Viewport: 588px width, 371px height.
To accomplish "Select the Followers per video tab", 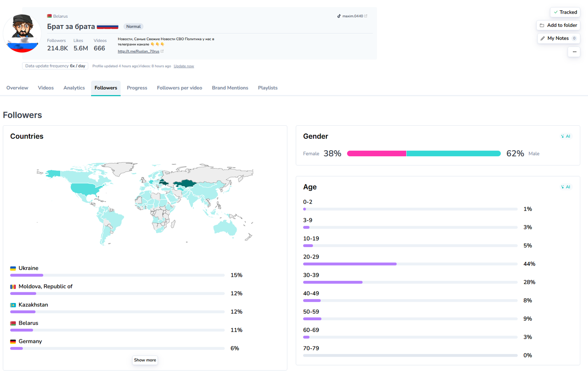I will click(179, 88).
